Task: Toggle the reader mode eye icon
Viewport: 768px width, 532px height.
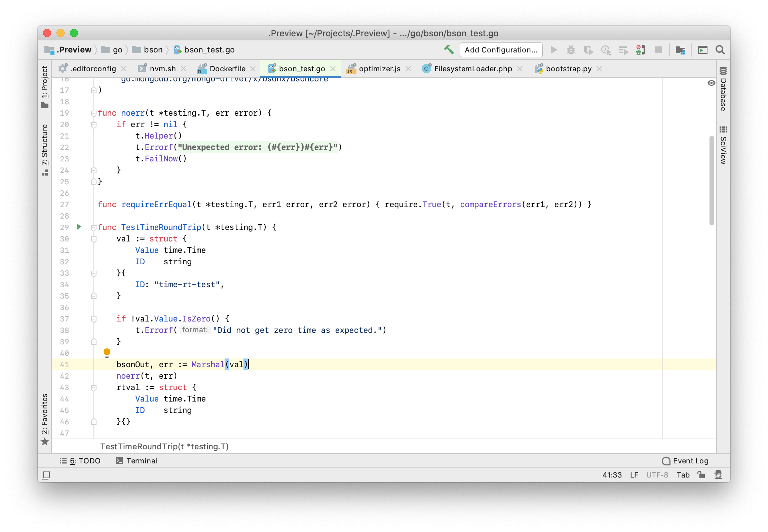Action: [x=711, y=83]
